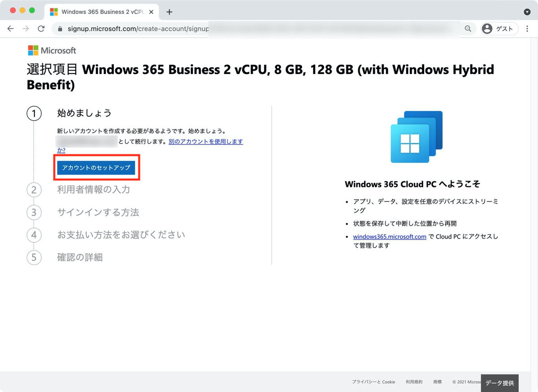Click the アカウントのセットアップ button

[96, 167]
